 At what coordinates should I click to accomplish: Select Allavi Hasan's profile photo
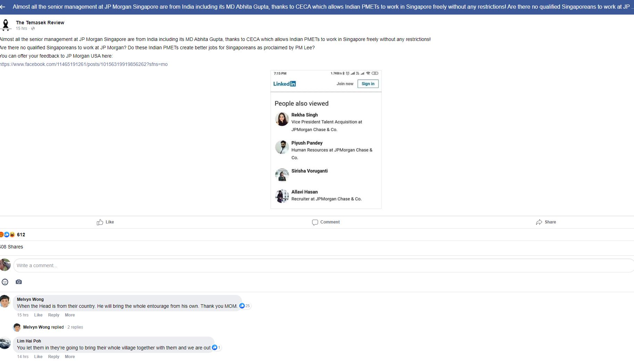(282, 196)
